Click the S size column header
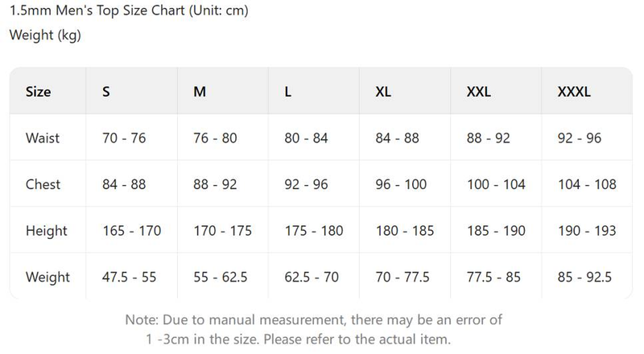Image resolution: width=644 pixels, height=354 pixels. (x=106, y=92)
